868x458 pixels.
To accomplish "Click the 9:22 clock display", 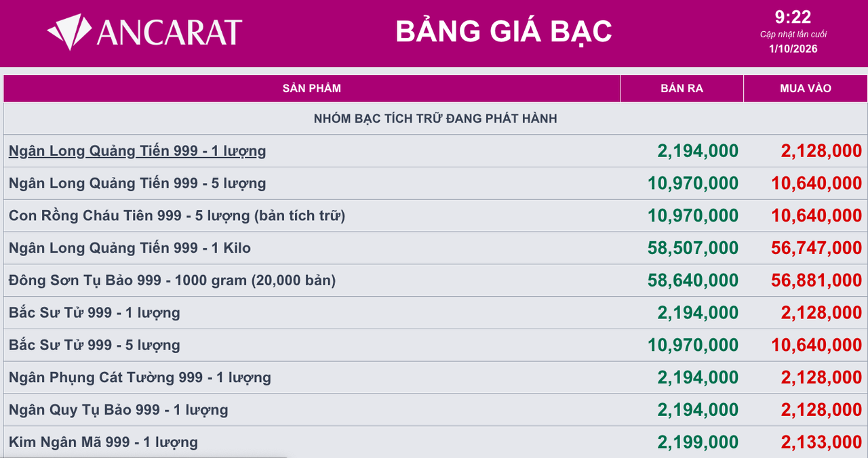I will (793, 17).
